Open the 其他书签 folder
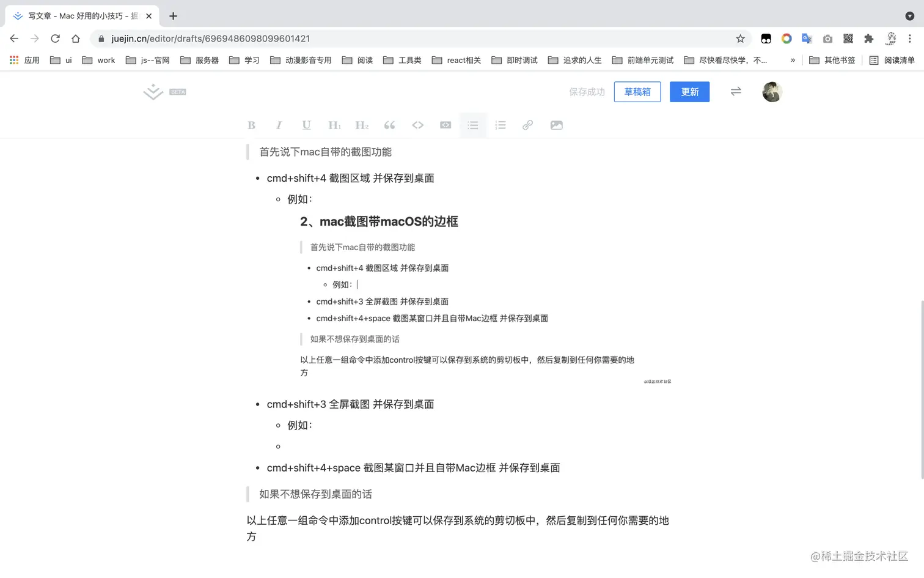Viewport: 924px width, 578px height. click(x=832, y=60)
